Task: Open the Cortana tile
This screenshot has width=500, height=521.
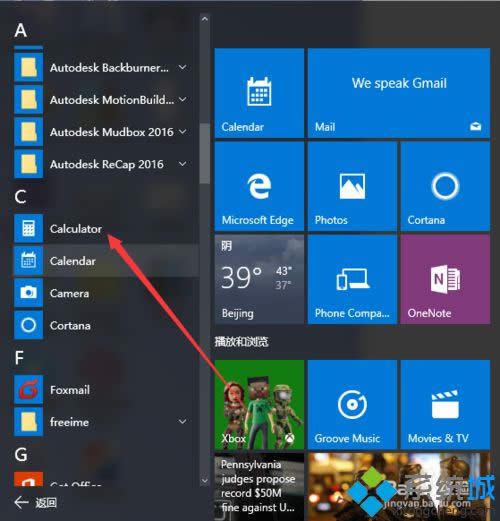Action: pyautogui.click(x=445, y=186)
